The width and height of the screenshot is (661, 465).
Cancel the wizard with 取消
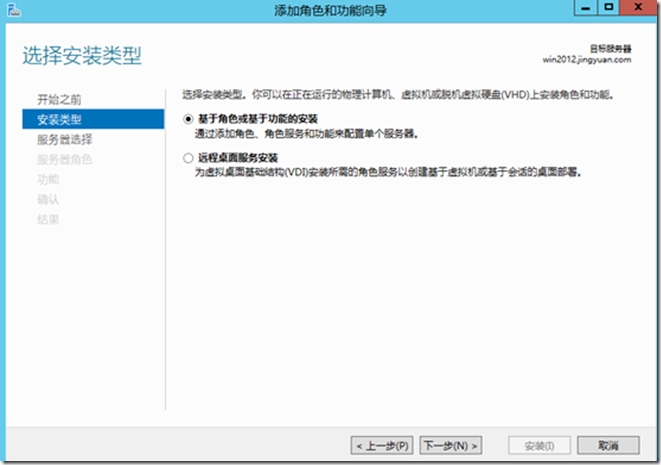pyautogui.click(x=608, y=446)
